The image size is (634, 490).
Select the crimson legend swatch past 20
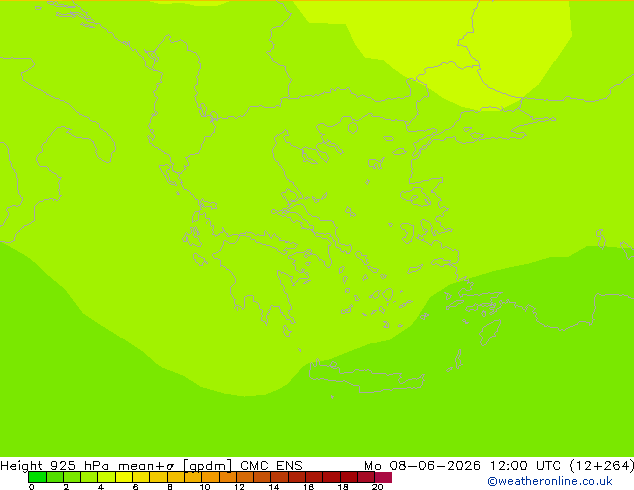[x=383, y=477]
